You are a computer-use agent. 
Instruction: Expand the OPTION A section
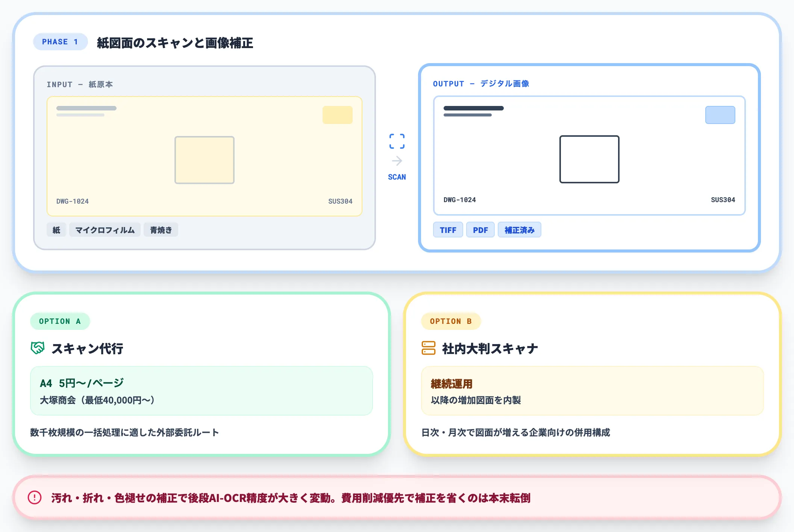(x=60, y=321)
